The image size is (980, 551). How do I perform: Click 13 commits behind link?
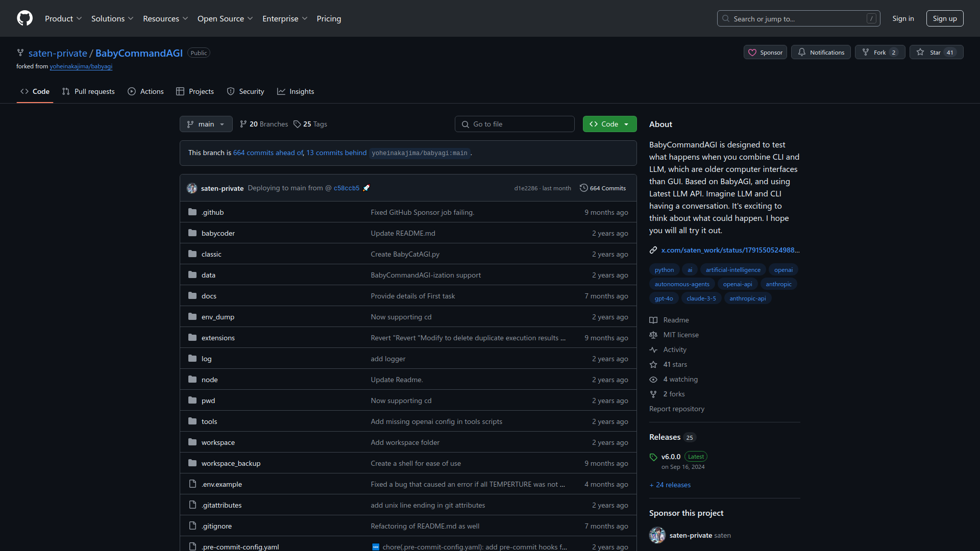336,153
